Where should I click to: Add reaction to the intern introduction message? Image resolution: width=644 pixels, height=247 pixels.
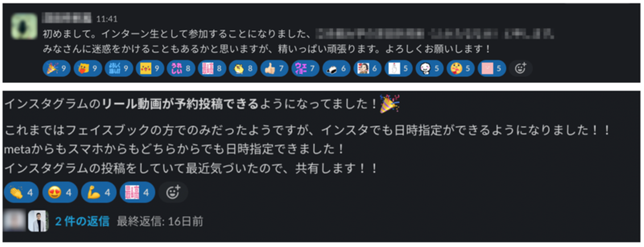tap(521, 69)
